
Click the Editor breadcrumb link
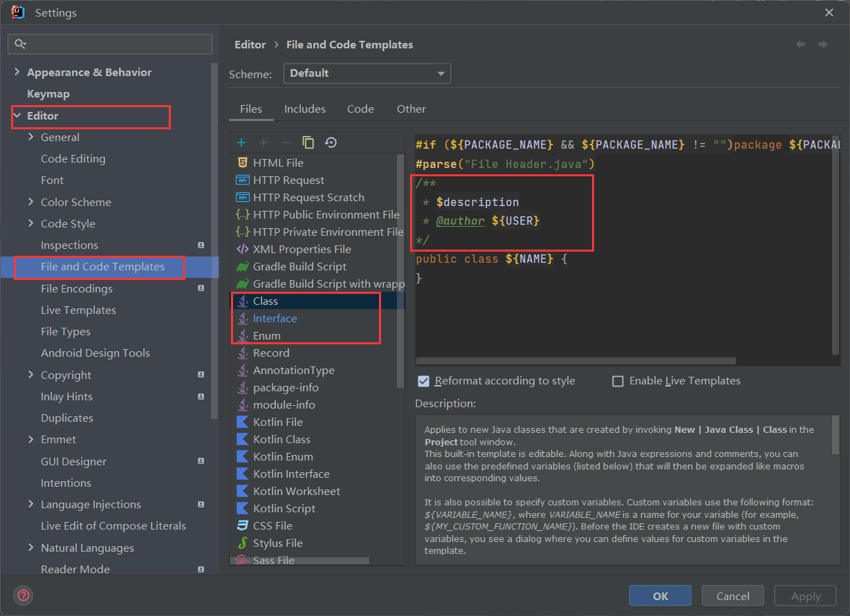tap(250, 44)
